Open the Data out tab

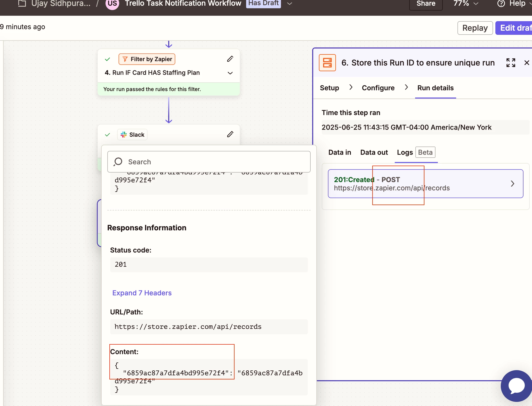(x=374, y=152)
